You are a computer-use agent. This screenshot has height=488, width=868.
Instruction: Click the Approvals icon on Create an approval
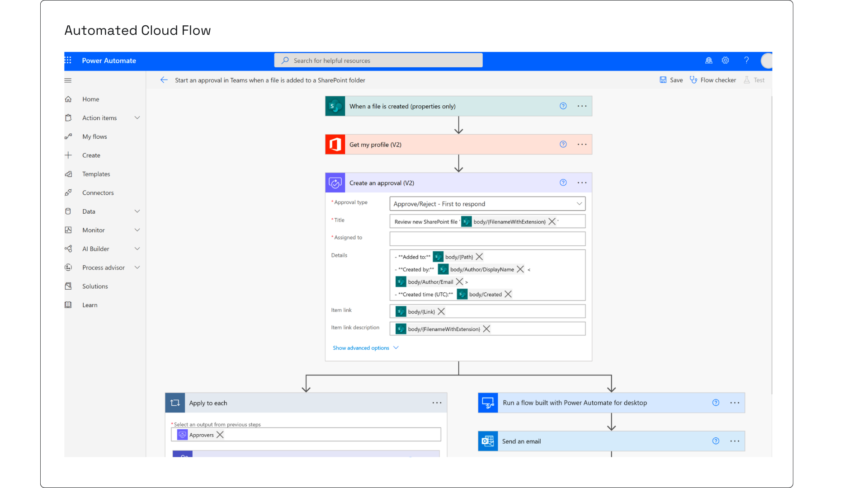tap(335, 183)
